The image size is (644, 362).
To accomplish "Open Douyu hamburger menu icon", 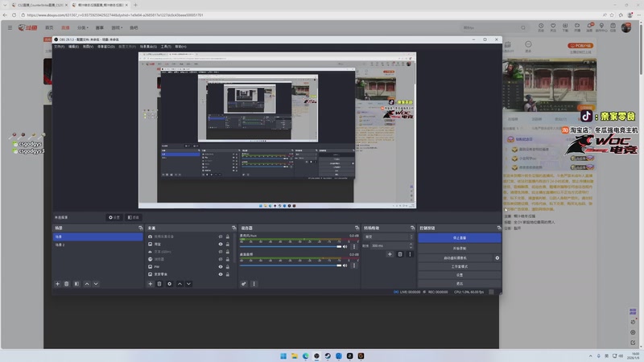I will (10, 27).
